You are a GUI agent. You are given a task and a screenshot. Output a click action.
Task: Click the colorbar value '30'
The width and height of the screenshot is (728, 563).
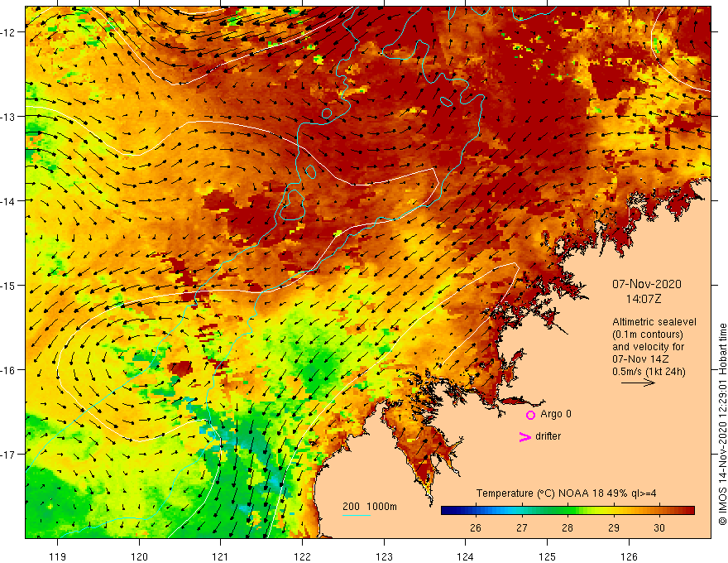coord(659,527)
